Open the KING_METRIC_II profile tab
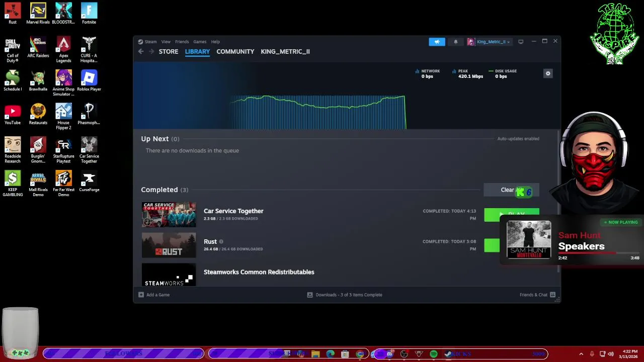The height and width of the screenshot is (362, 644). click(285, 51)
